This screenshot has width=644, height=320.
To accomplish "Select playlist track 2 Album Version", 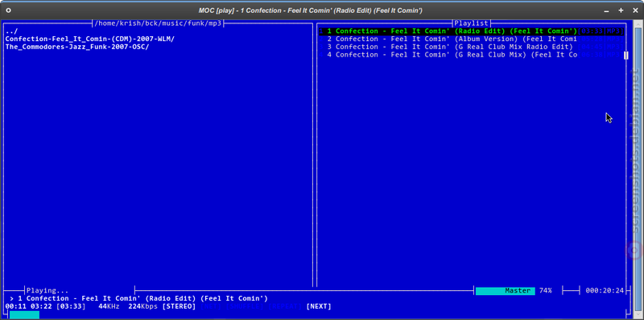I will point(471,39).
